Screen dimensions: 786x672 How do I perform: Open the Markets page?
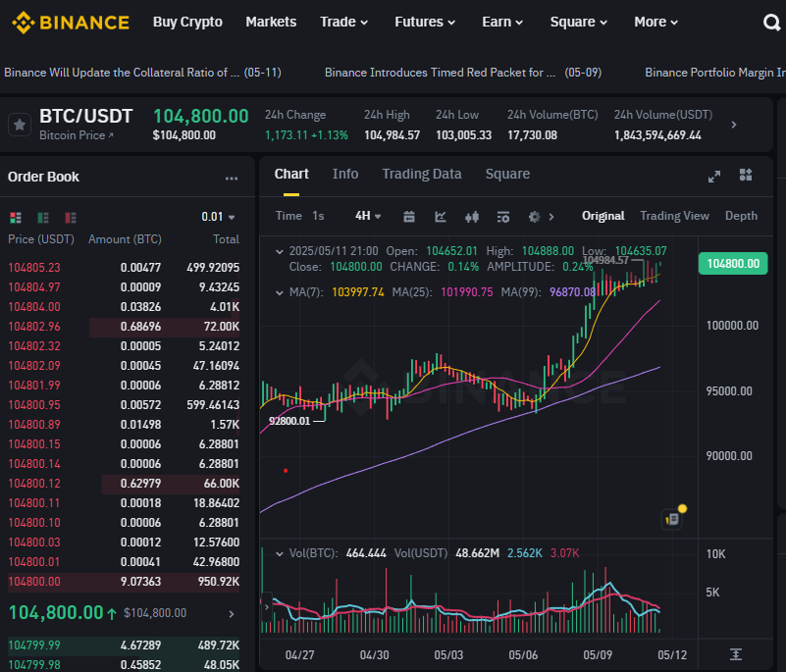(271, 22)
